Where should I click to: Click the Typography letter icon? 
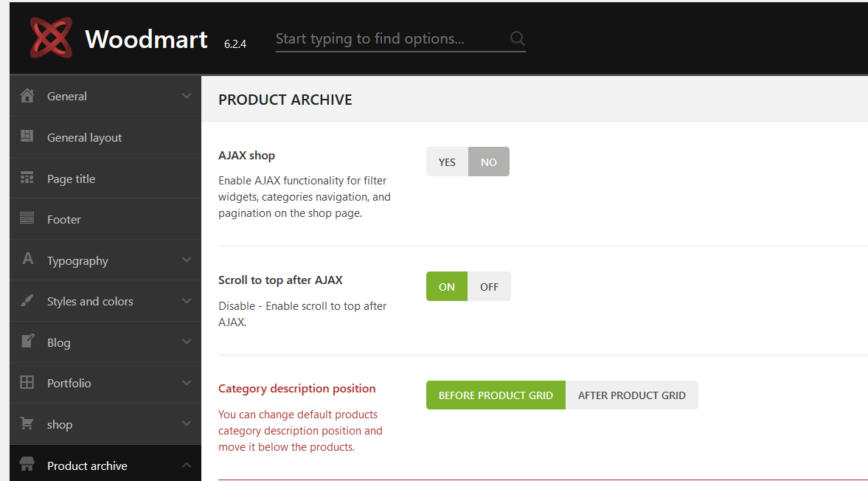tap(28, 260)
